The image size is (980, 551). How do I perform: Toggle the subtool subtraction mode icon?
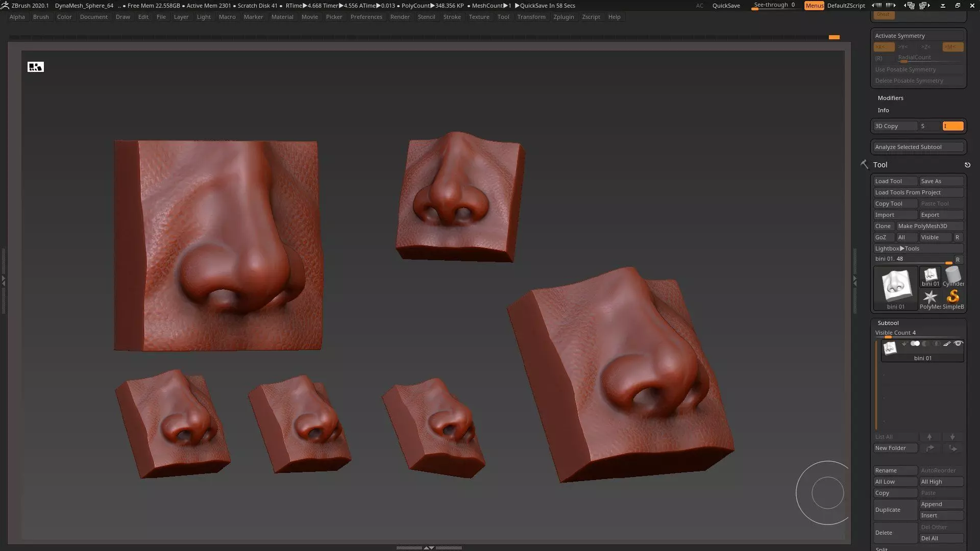[926, 344]
